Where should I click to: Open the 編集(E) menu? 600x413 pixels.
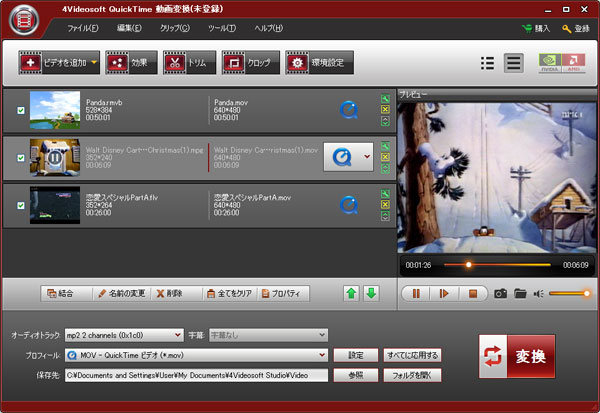(x=129, y=28)
